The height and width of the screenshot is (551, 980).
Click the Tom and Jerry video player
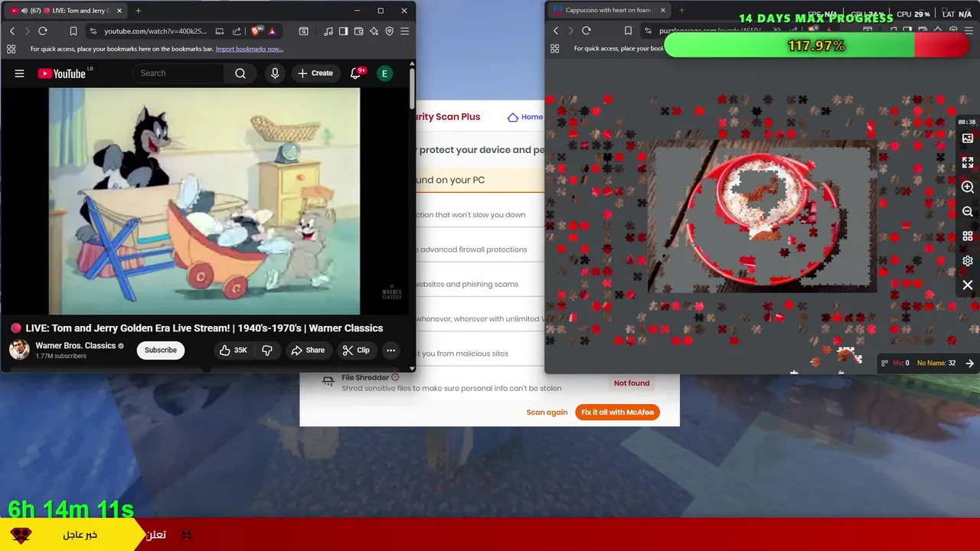[204, 201]
